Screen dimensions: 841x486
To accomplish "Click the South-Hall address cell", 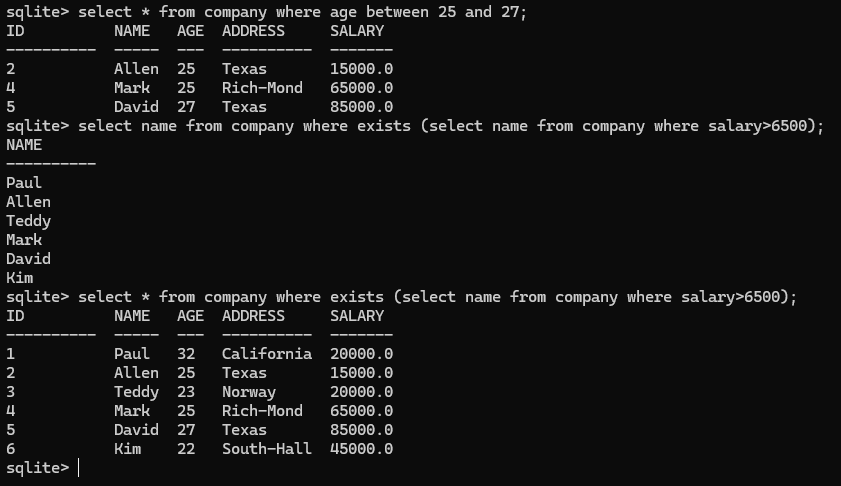I will tap(267, 449).
